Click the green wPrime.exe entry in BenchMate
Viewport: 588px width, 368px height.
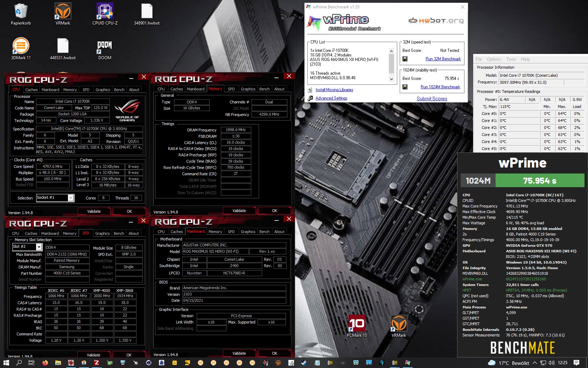click(472, 279)
